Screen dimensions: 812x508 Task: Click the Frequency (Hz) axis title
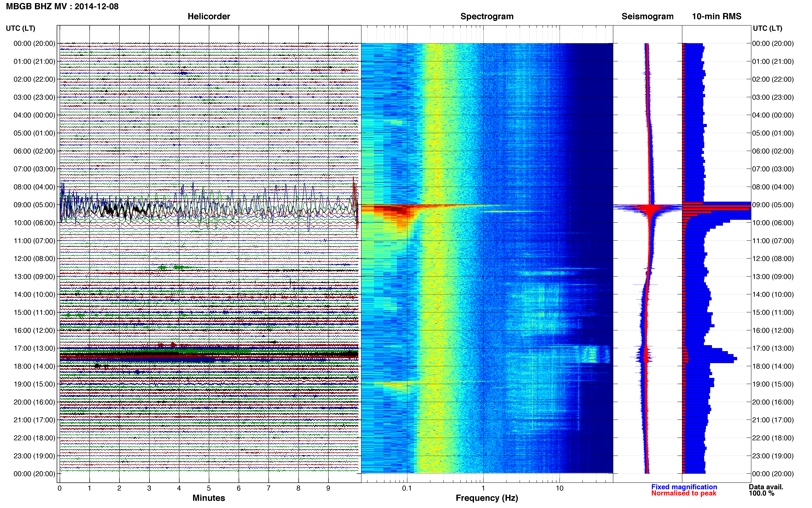[487, 498]
